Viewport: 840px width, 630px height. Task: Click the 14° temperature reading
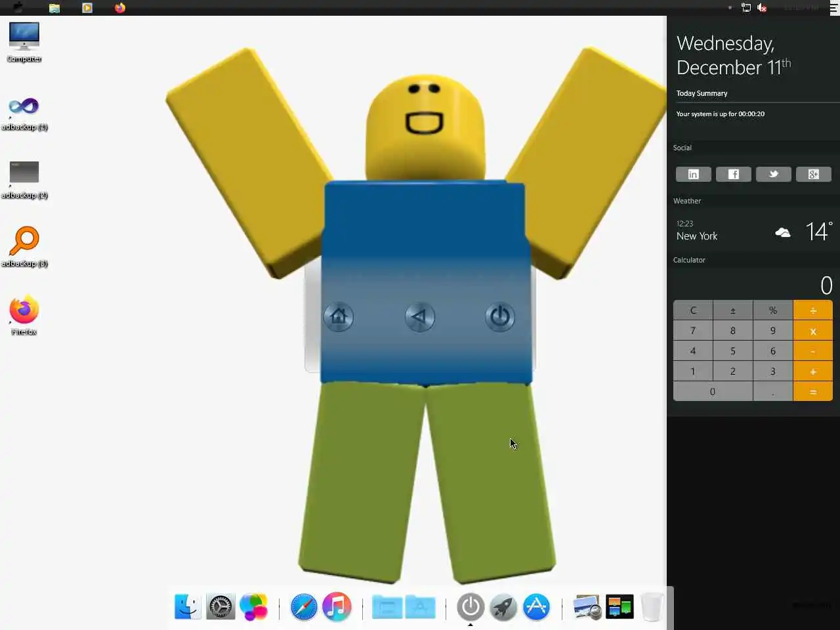click(819, 231)
